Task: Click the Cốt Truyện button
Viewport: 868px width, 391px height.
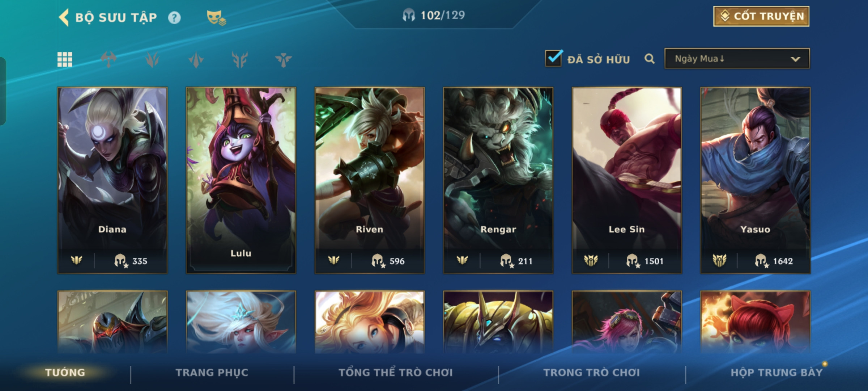Action: tap(761, 16)
